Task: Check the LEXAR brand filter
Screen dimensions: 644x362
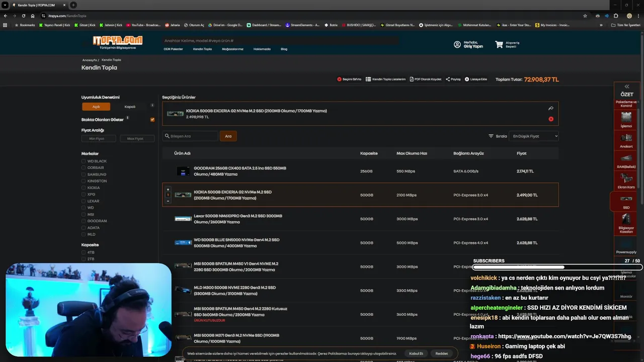Action: click(x=84, y=201)
